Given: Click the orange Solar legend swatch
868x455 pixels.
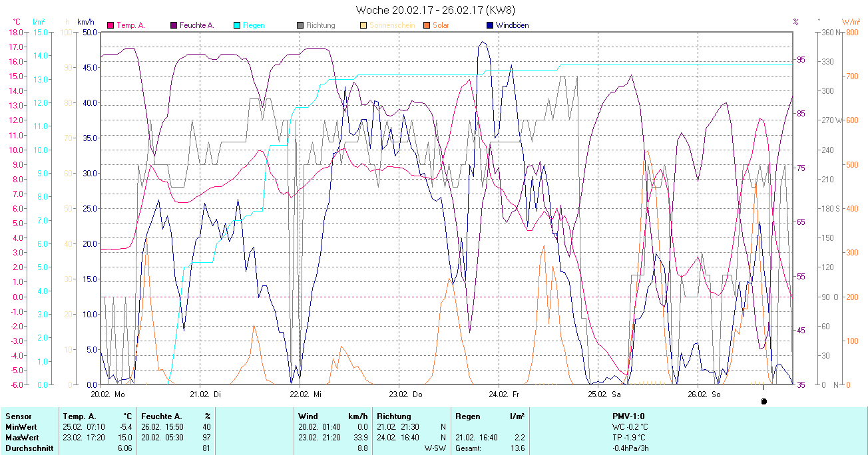Looking at the screenshot, I should pos(427,25).
